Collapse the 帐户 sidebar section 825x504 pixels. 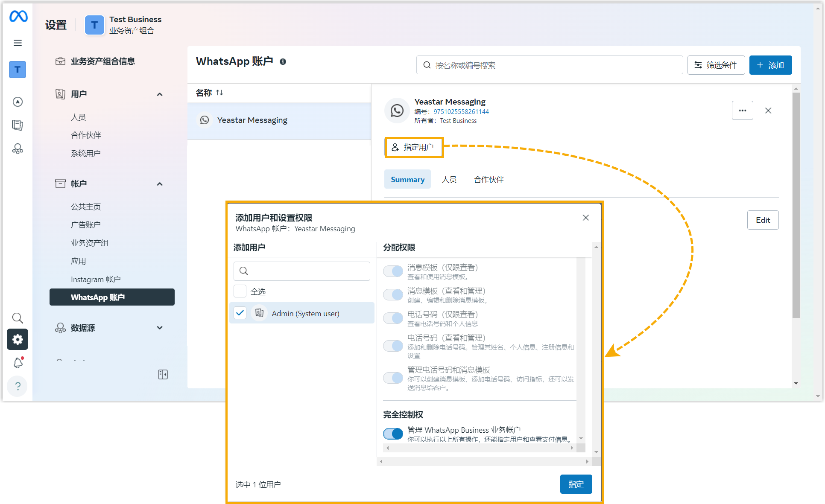pos(160,184)
